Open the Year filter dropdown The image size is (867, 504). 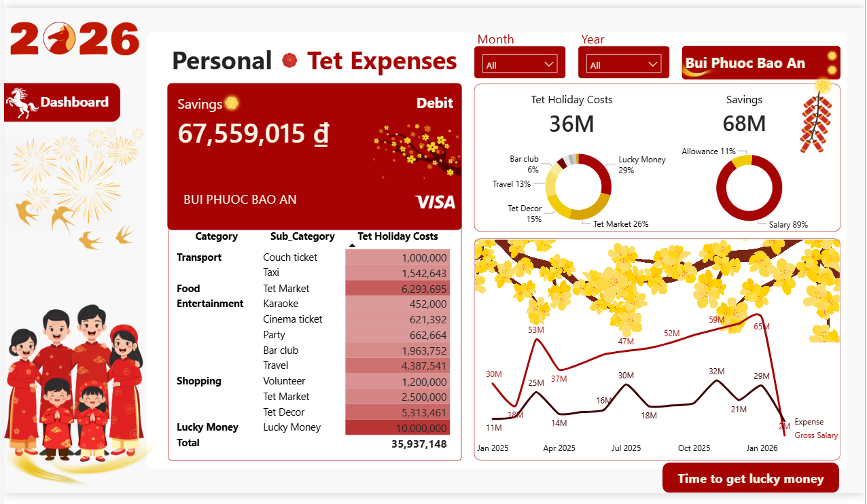(x=623, y=62)
